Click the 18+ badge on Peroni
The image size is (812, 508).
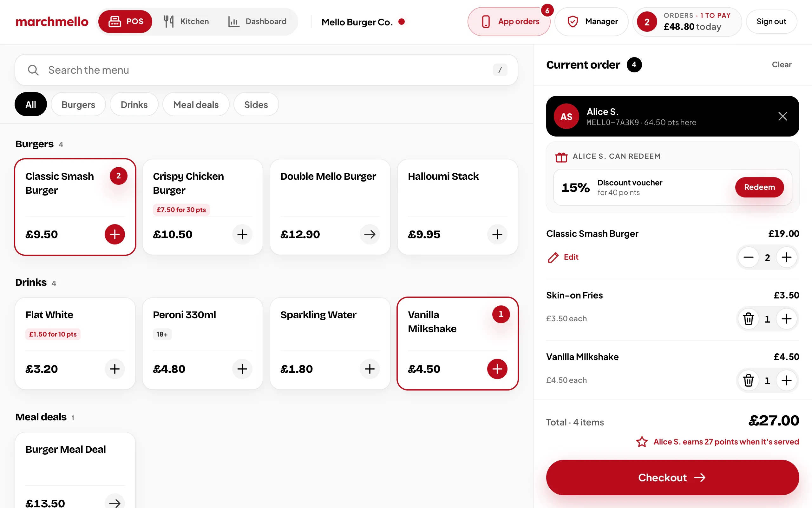[x=162, y=334]
